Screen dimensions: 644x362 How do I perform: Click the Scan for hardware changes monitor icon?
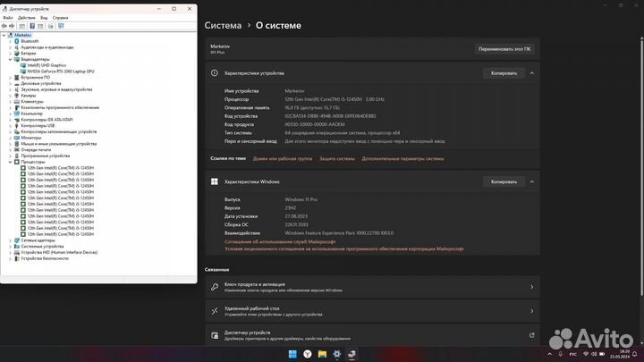pyautogui.click(x=61, y=26)
